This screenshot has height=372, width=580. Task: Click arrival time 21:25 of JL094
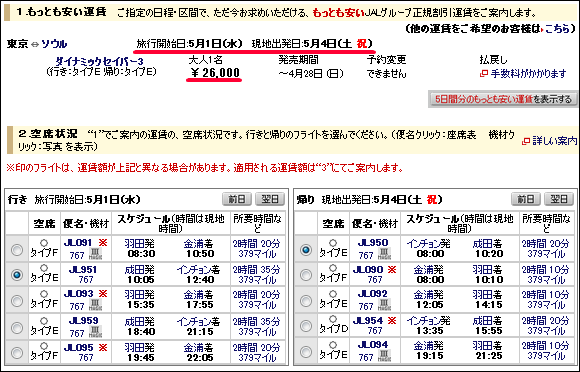tap(489, 356)
